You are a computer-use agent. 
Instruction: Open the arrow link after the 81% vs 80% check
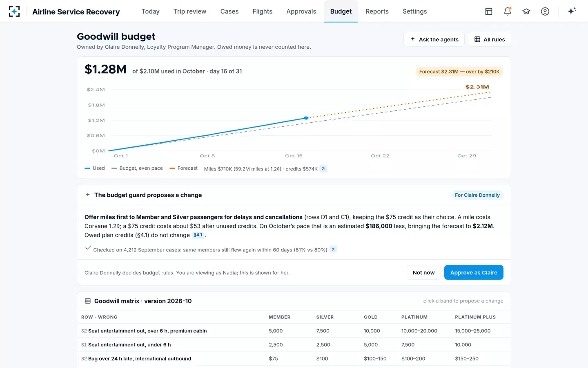pyautogui.click(x=333, y=249)
